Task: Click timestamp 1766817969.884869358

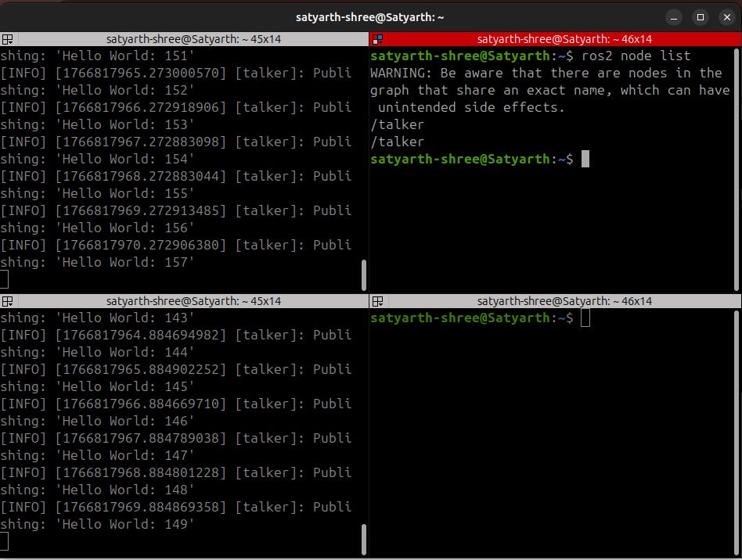Action: point(141,507)
